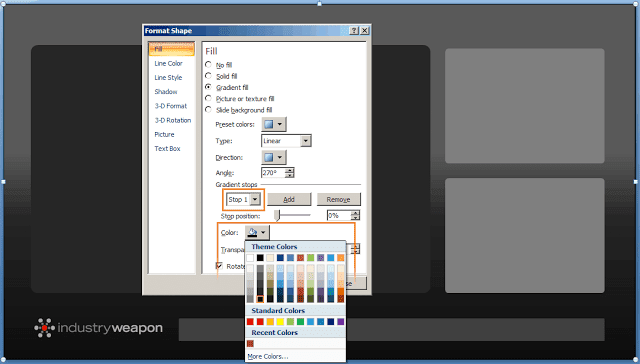Click the Color paint bucket icon
This screenshot has width=640, height=364.
point(252,233)
